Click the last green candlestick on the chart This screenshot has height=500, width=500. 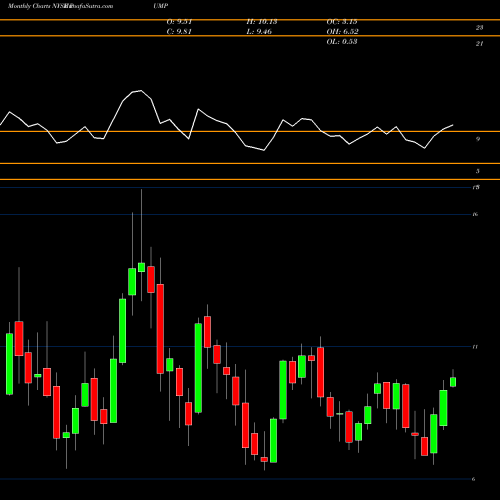[453, 382]
